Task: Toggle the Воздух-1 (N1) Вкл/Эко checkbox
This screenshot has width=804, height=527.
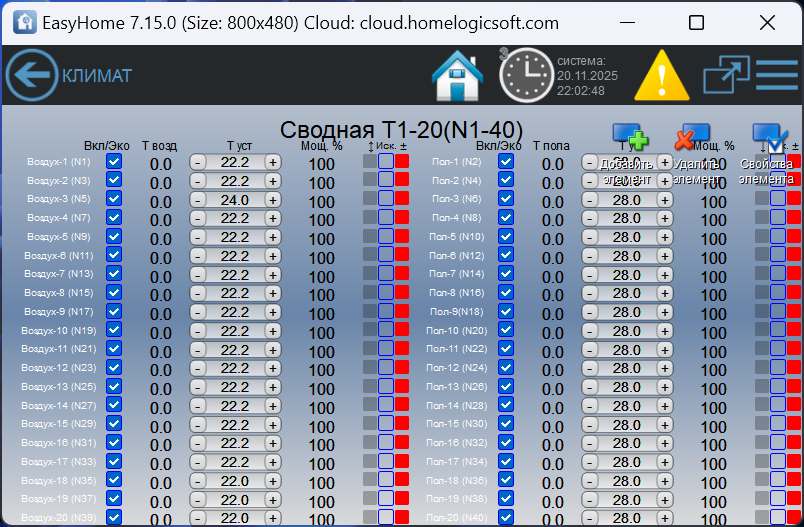Action: [x=114, y=162]
